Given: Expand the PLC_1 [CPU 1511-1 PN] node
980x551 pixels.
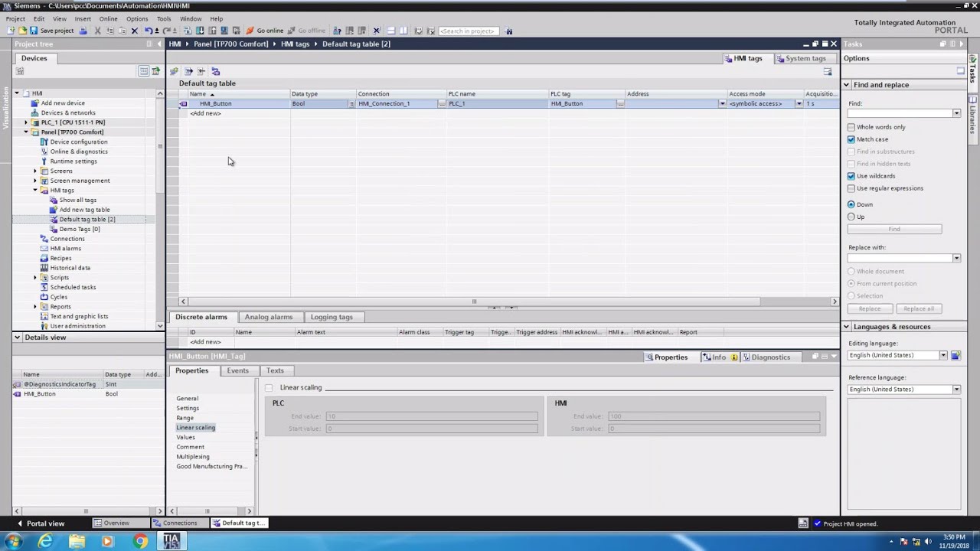Looking at the screenshot, I should point(25,122).
